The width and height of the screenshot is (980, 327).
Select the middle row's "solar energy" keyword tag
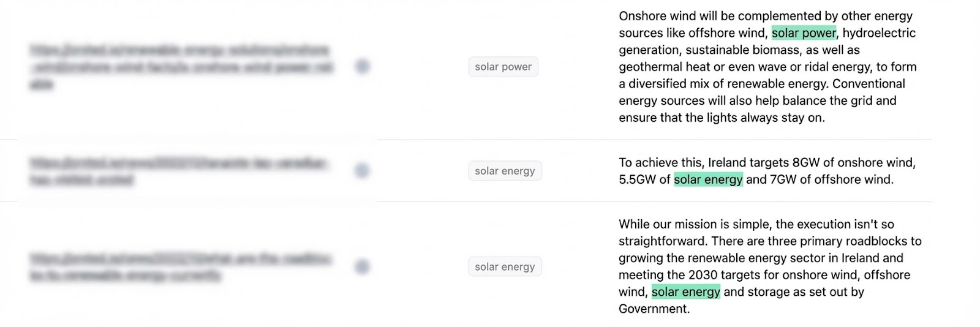(505, 171)
